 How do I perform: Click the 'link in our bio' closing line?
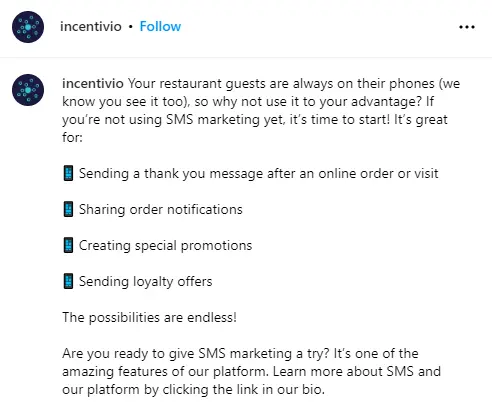(x=193, y=390)
